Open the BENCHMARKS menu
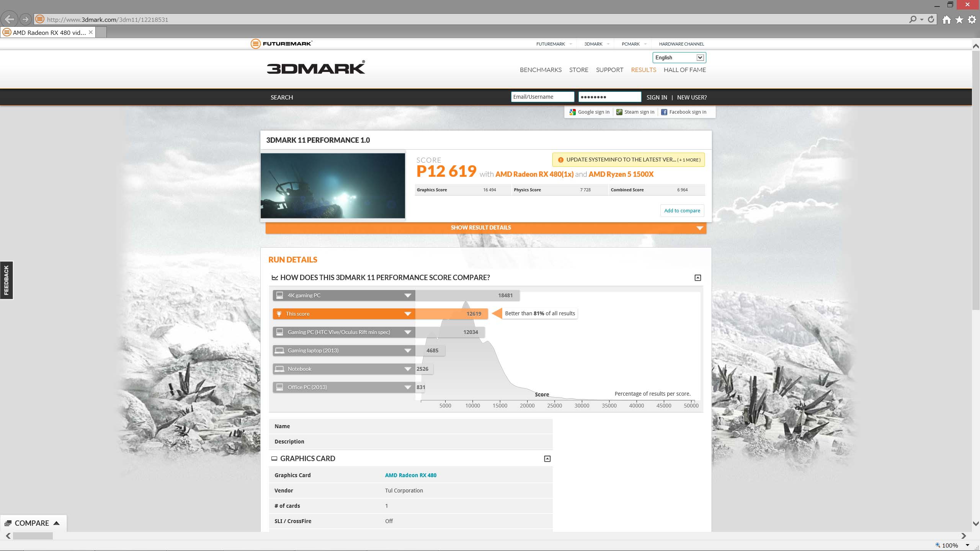The height and width of the screenshot is (551, 980). 541,70
